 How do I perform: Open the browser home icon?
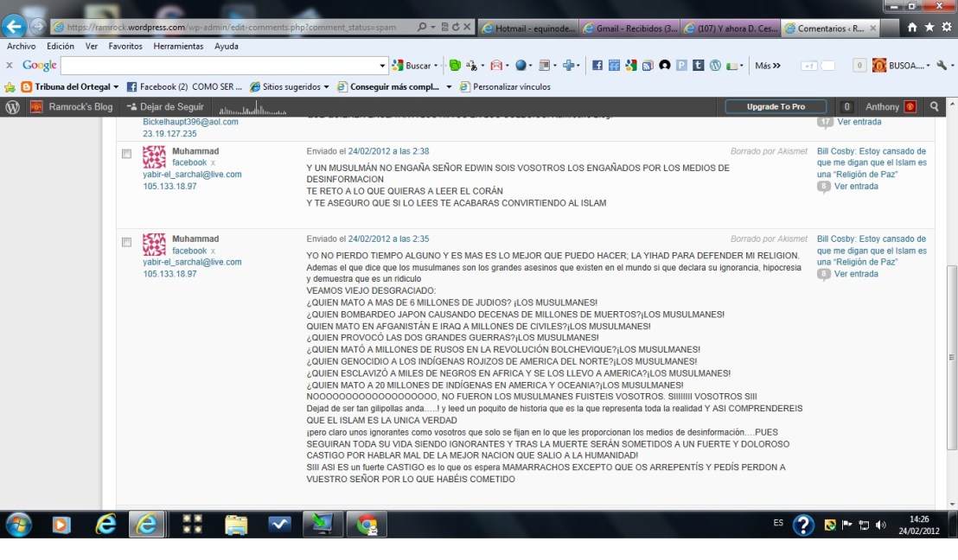(912, 28)
